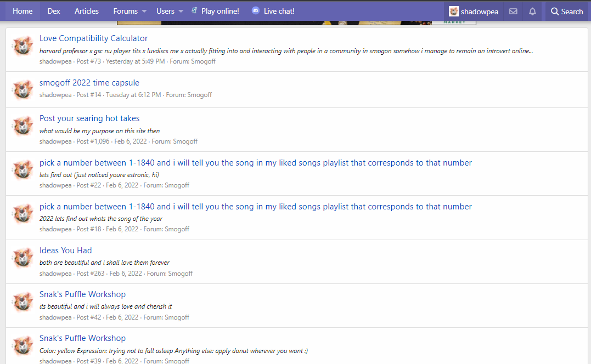The height and width of the screenshot is (364, 591).
Task: Open the inbox envelope icon
Action: point(513,12)
